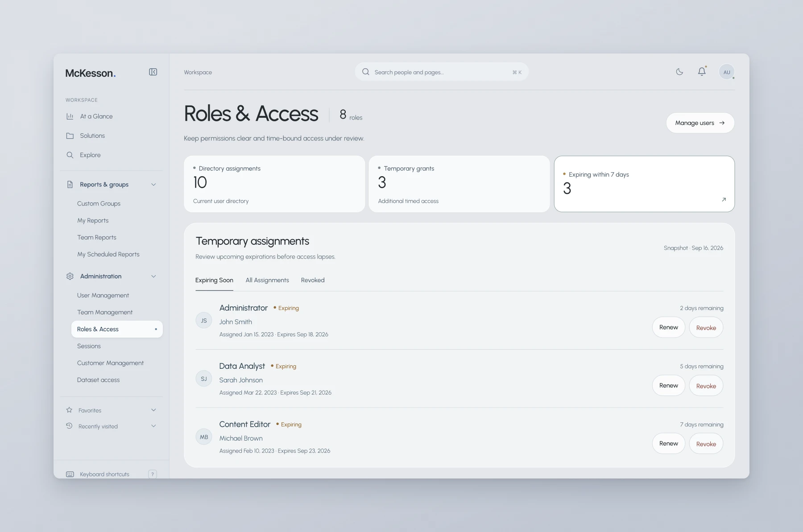
Task: Click the Explore magnifier icon
Action: tap(70, 155)
